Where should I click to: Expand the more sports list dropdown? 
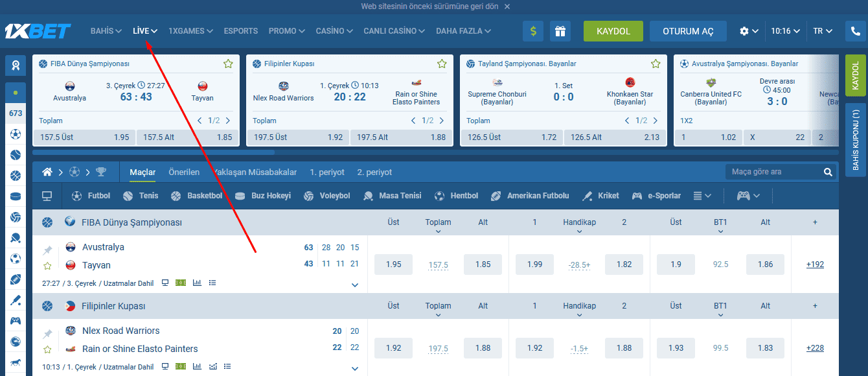click(702, 196)
